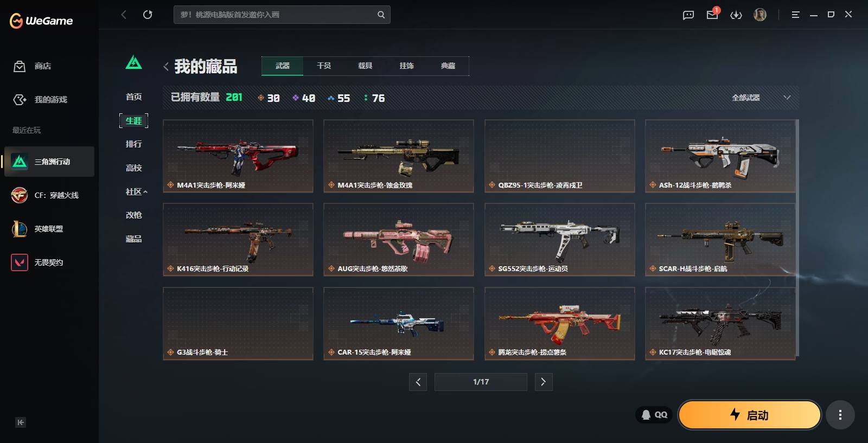The height and width of the screenshot is (443, 868).
Task: Open the message mail icon with notification
Action: (712, 15)
